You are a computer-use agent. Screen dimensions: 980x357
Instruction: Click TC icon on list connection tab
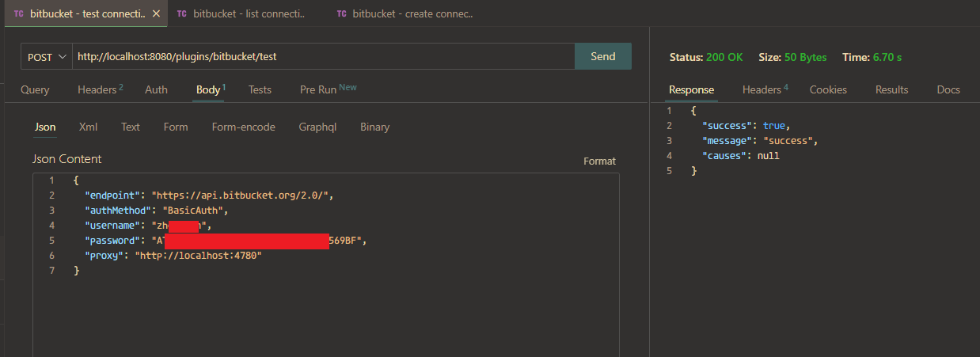tap(182, 14)
